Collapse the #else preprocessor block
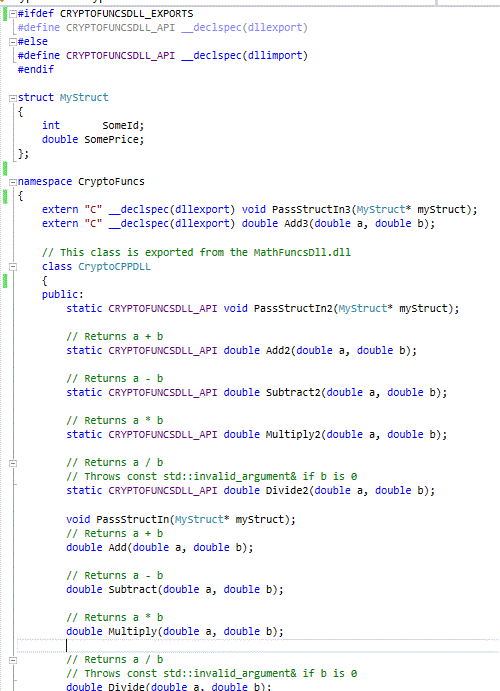Viewport: 500px width, 691px height. (13, 42)
